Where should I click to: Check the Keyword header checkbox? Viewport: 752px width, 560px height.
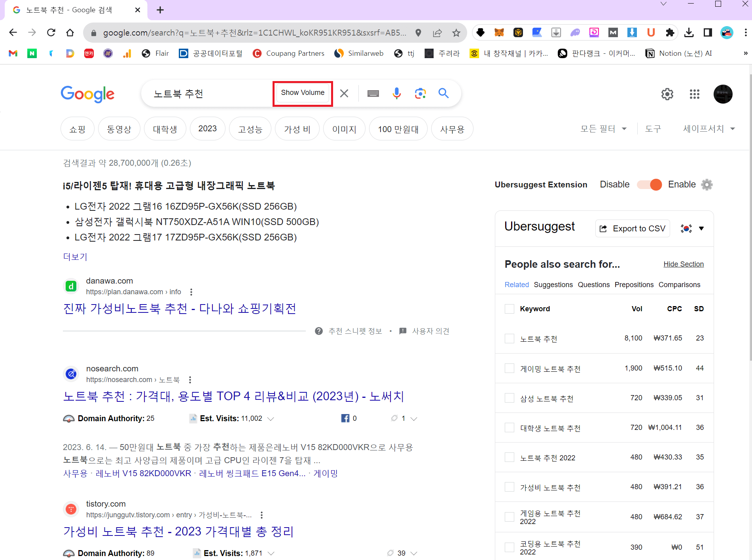tap(510, 309)
